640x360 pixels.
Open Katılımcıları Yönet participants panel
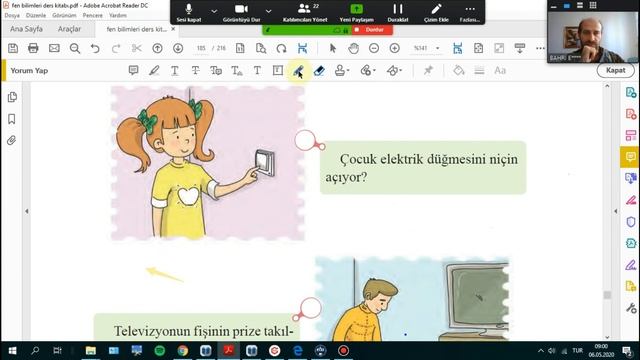pos(305,13)
